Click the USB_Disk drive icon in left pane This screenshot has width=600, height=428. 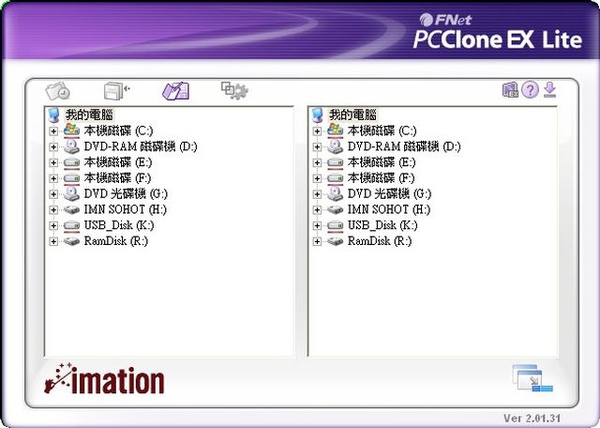tap(72, 226)
